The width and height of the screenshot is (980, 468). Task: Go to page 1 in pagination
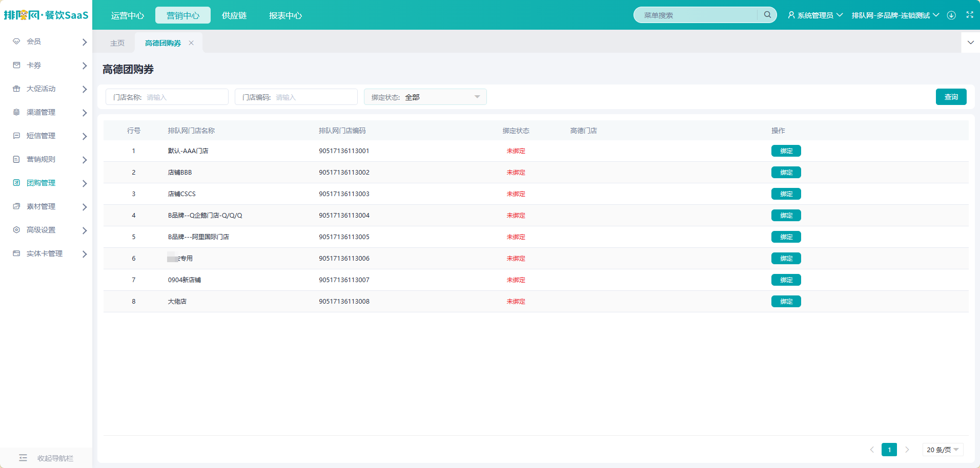[889, 450]
